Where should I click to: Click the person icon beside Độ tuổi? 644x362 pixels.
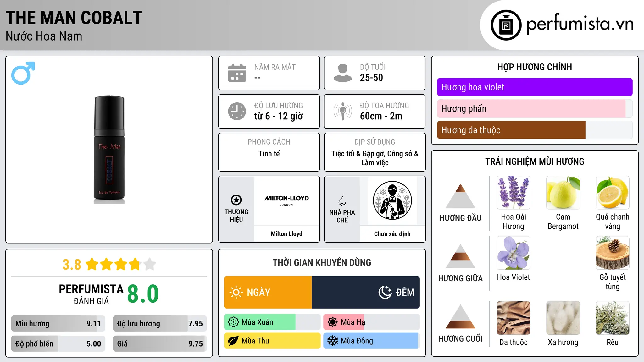[x=343, y=73]
